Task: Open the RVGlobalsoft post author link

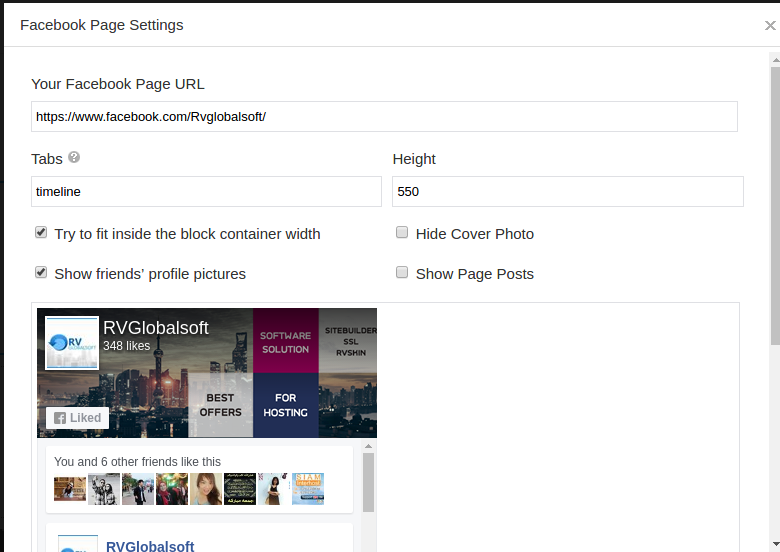Action: pyautogui.click(x=150, y=546)
